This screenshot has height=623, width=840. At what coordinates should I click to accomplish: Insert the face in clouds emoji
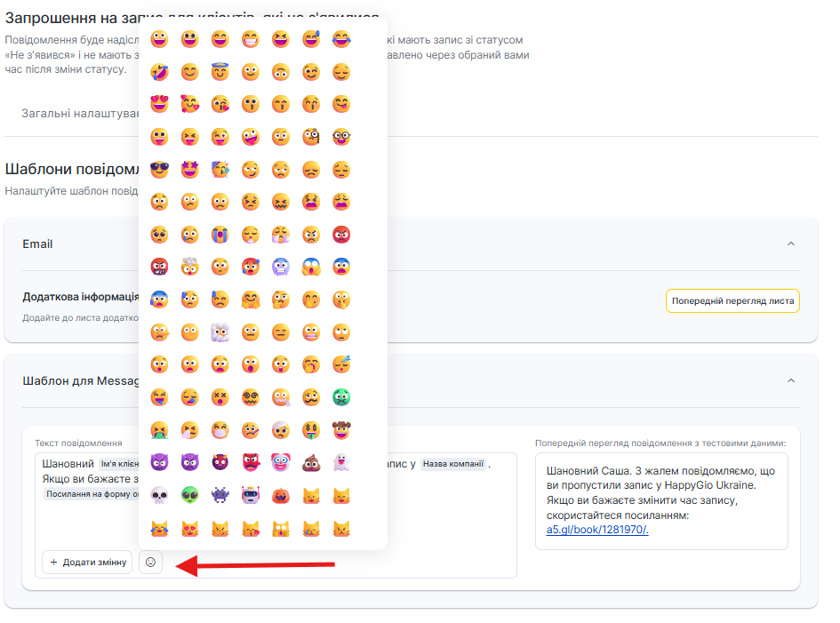(220, 332)
